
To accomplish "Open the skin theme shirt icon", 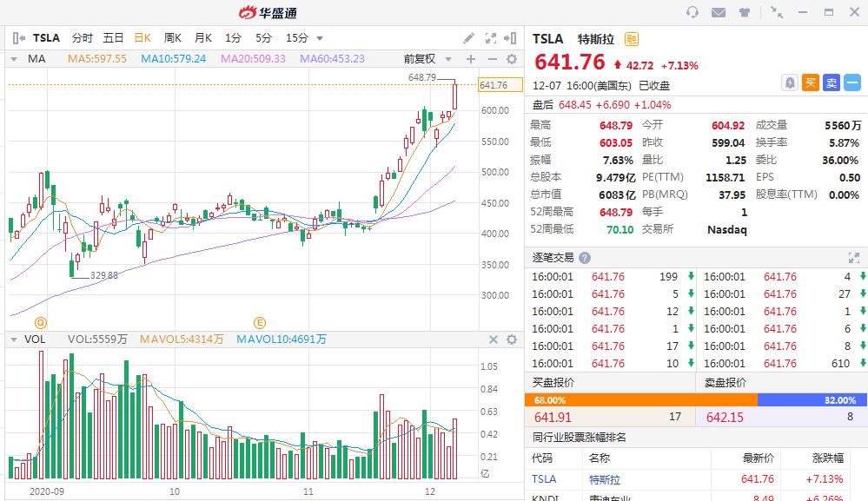I will click(745, 12).
